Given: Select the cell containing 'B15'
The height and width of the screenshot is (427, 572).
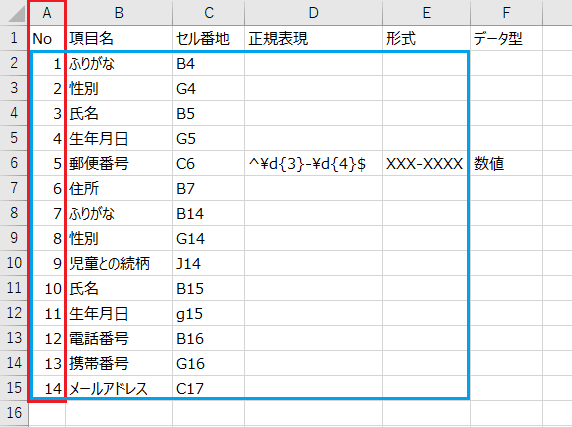Looking at the screenshot, I should [x=208, y=288].
